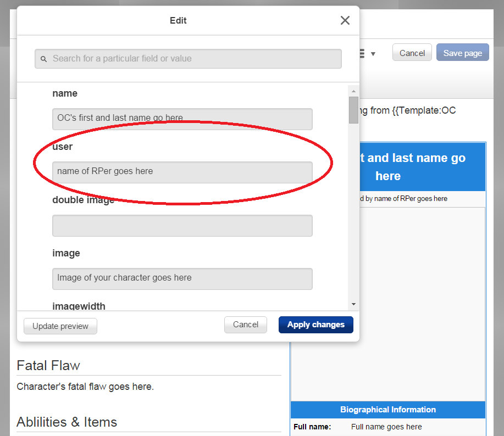Open the list menu dropdown arrow in toolbar
The height and width of the screenshot is (436, 504).
click(373, 54)
